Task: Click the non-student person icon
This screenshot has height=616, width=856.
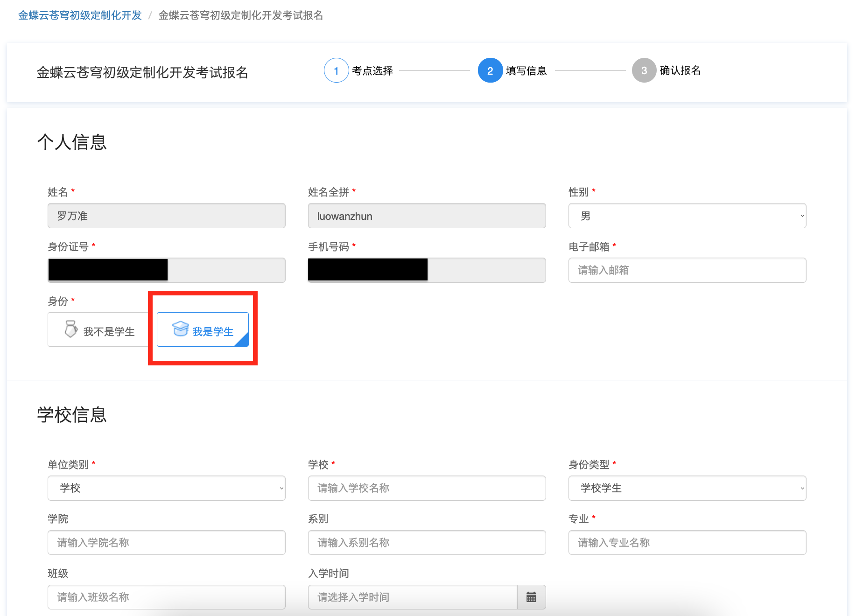Action: (x=71, y=329)
